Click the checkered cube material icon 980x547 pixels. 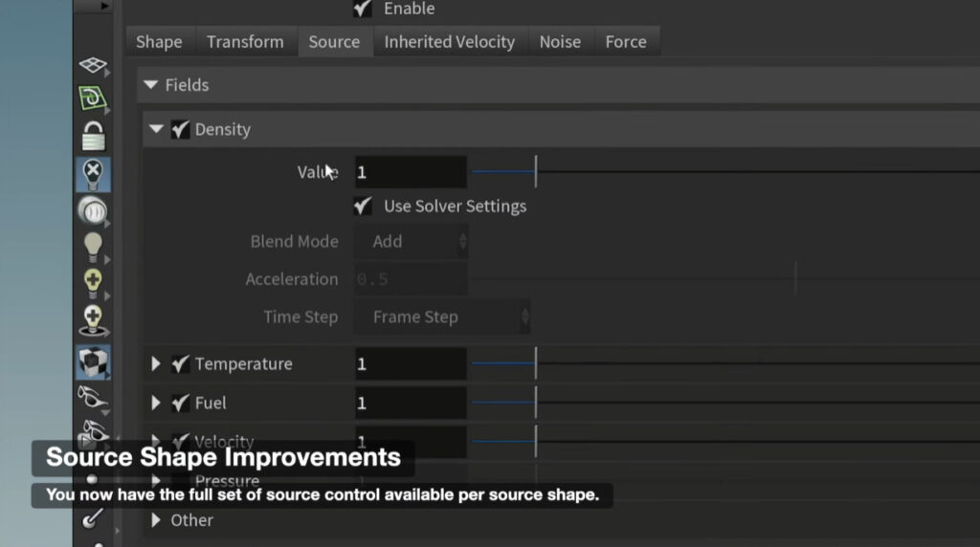(93, 361)
